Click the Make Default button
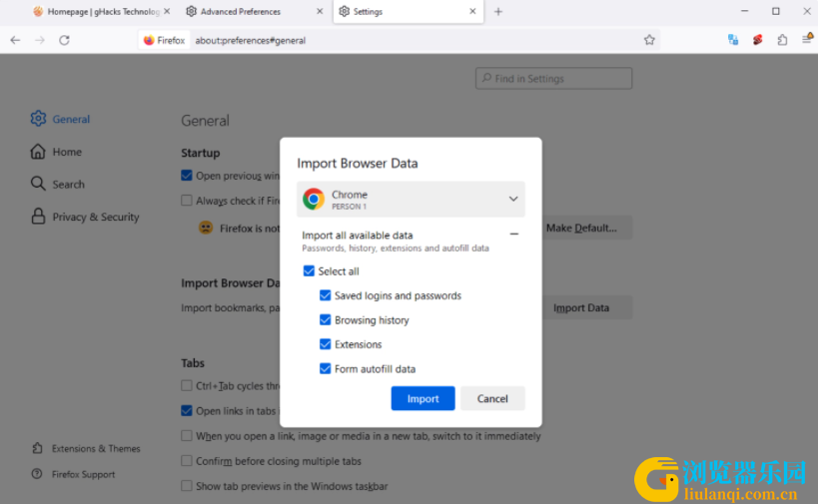This screenshot has height=504, width=820. click(586, 228)
